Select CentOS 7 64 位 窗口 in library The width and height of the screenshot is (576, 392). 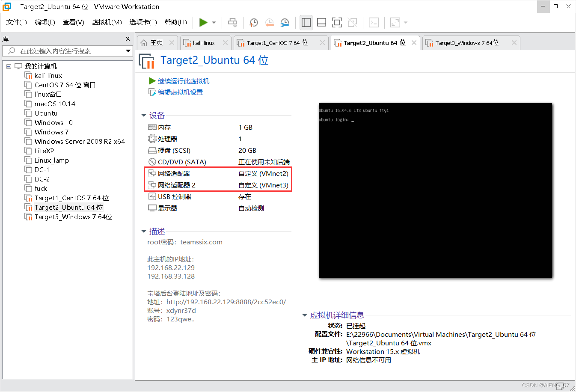(x=65, y=85)
